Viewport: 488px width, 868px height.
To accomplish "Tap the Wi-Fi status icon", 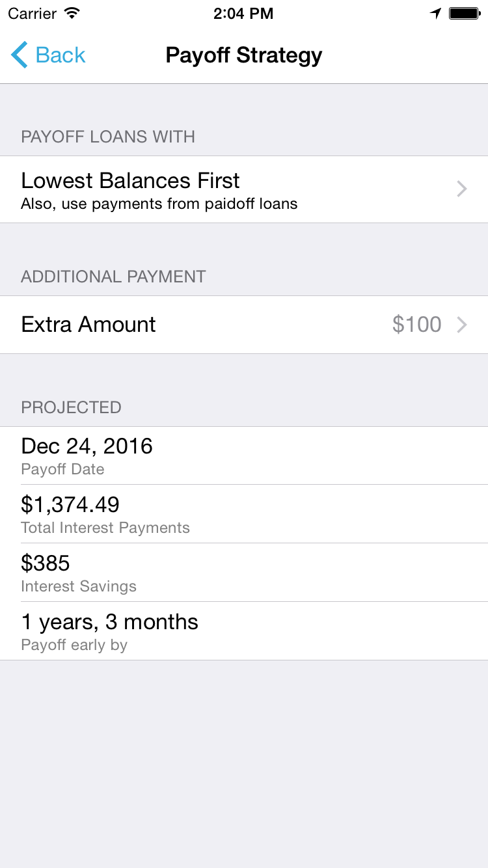I will tap(72, 14).
